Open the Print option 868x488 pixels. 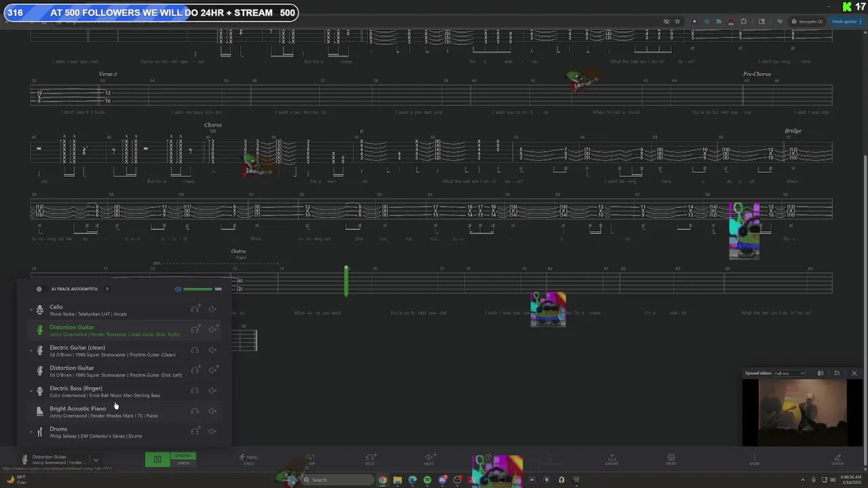tap(671, 459)
